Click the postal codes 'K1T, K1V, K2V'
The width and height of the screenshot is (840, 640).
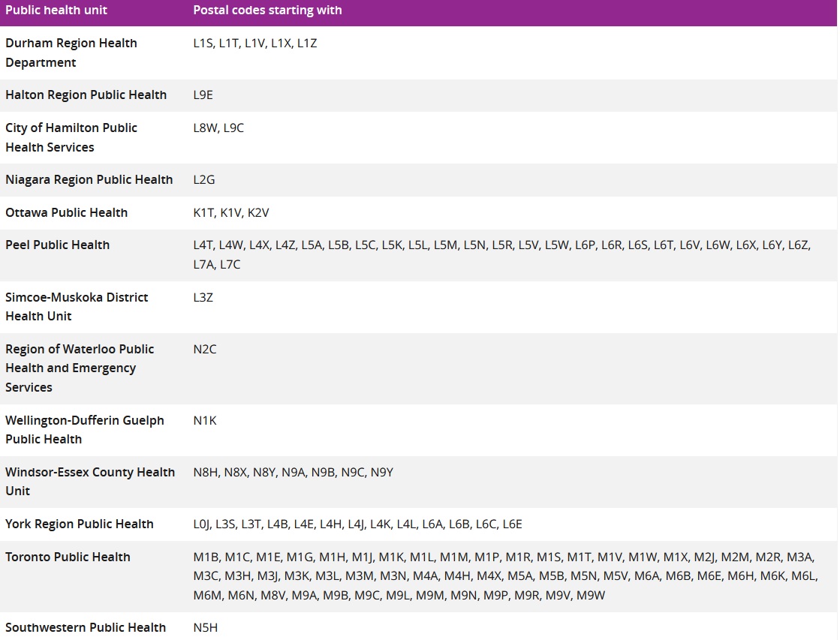tap(231, 212)
